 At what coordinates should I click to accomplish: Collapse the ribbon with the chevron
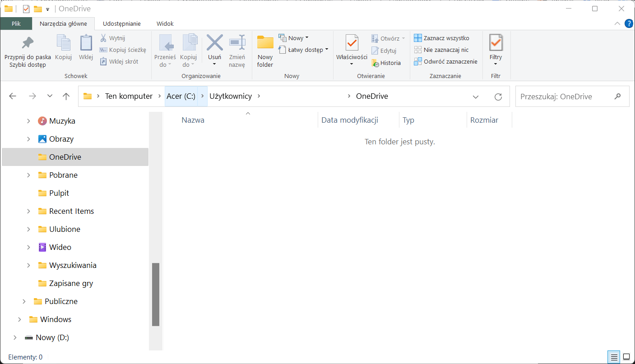tap(617, 23)
